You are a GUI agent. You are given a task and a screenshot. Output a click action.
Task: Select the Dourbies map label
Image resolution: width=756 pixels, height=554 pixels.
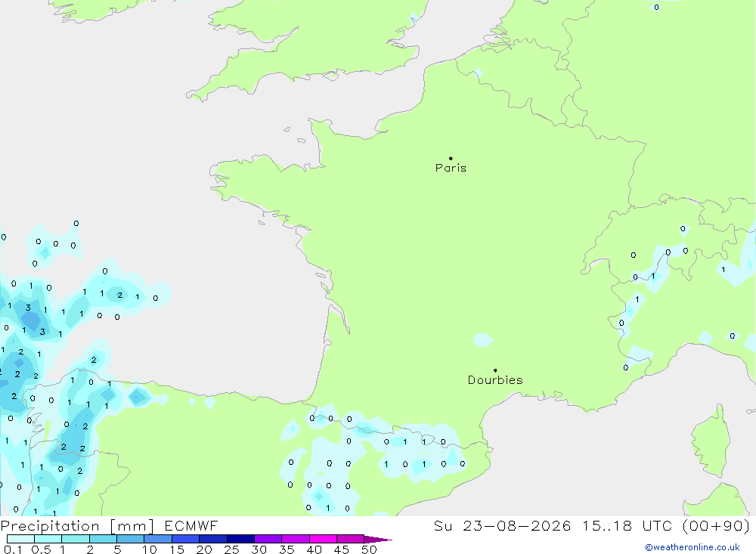pos(495,380)
